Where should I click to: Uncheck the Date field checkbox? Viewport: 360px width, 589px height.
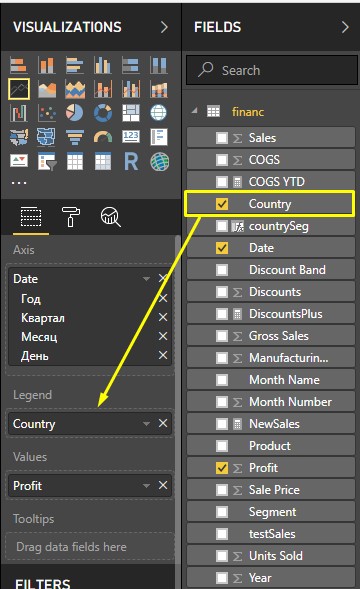click(x=222, y=248)
